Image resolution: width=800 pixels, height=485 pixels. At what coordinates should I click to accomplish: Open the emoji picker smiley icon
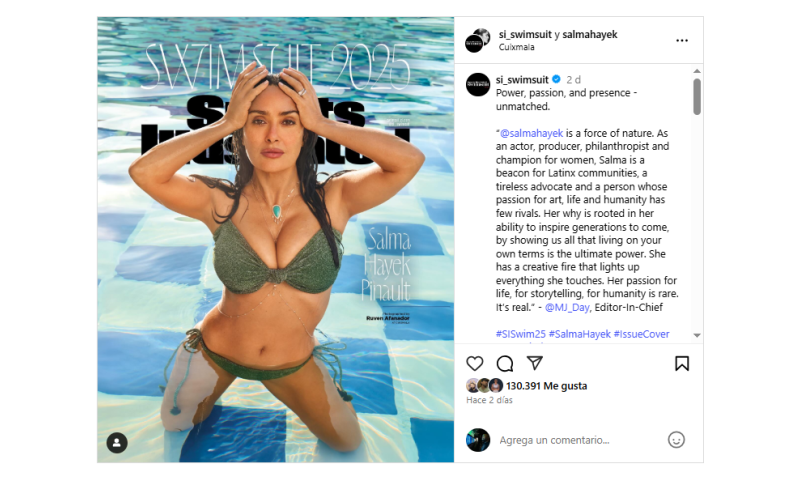click(676, 440)
